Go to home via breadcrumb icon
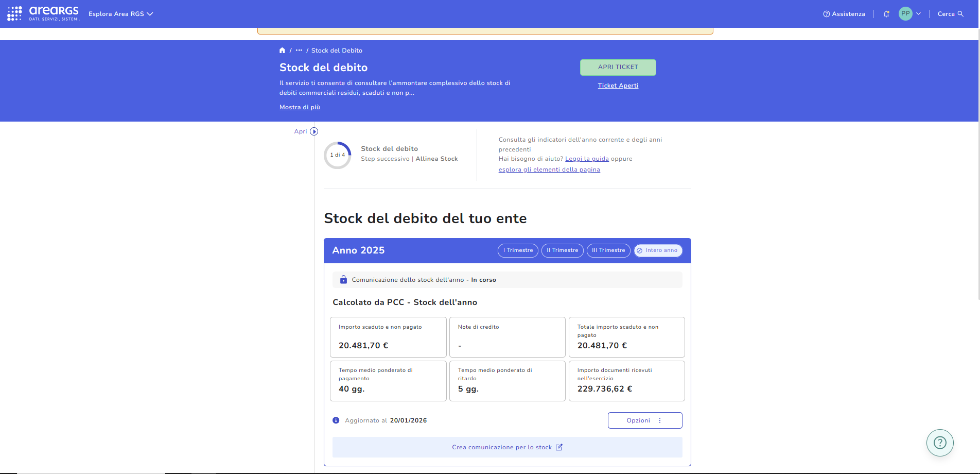Screen dimensions: 980x474 (x=282, y=50)
